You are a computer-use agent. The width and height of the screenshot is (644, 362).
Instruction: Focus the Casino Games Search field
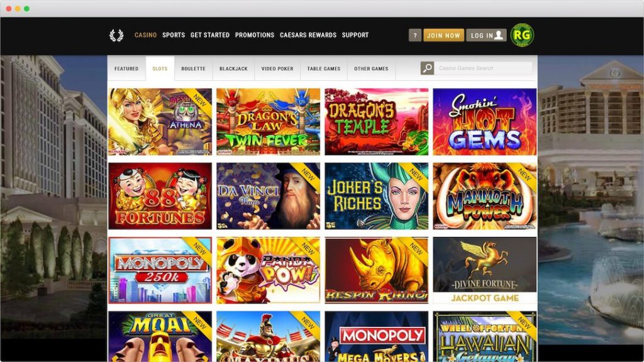pyautogui.click(x=484, y=68)
